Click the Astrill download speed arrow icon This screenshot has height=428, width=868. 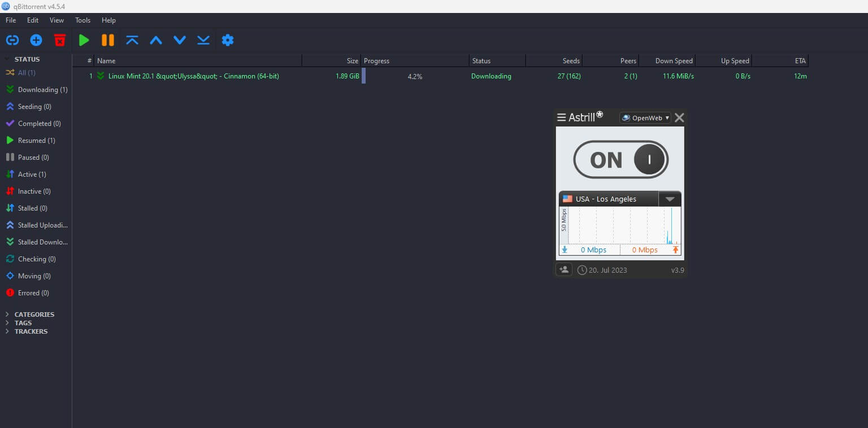tap(565, 250)
